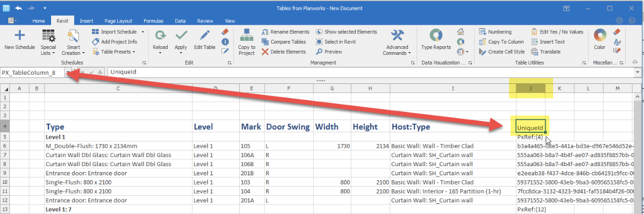This screenshot has height=214, width=644.
Task: Click bottom eraser-table icon in Miscellaneous
Action: [x=617, y=51]
